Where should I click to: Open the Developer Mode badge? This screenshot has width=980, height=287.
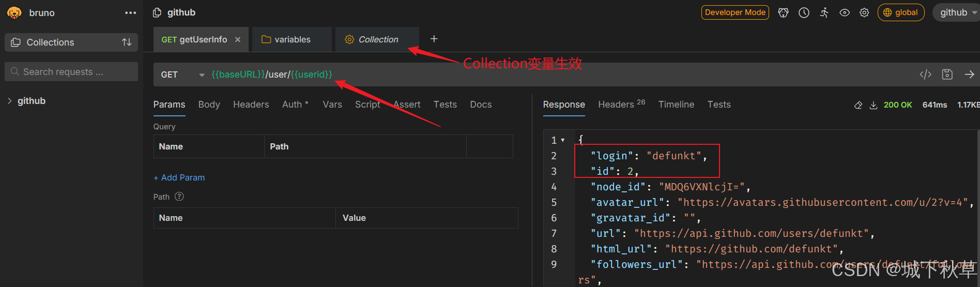(x=735, y=12)
